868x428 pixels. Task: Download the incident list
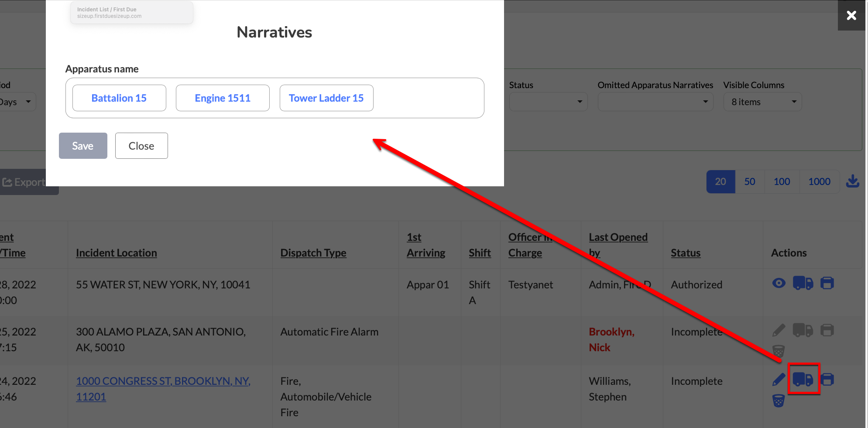pos(853,181)
